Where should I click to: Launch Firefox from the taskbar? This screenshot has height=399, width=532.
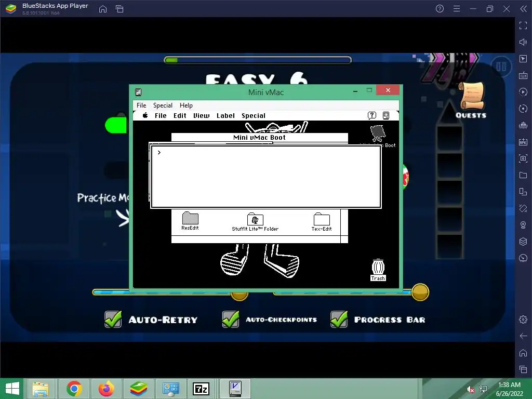coord(107,389)
